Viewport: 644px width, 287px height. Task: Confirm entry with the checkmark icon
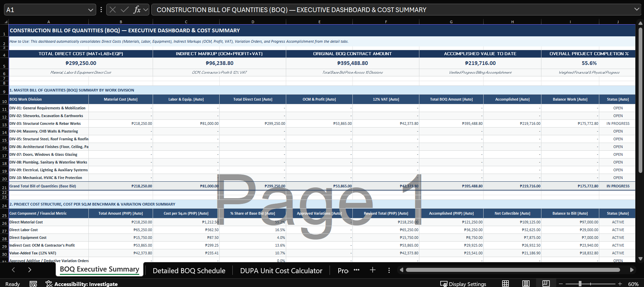point(125,10)
